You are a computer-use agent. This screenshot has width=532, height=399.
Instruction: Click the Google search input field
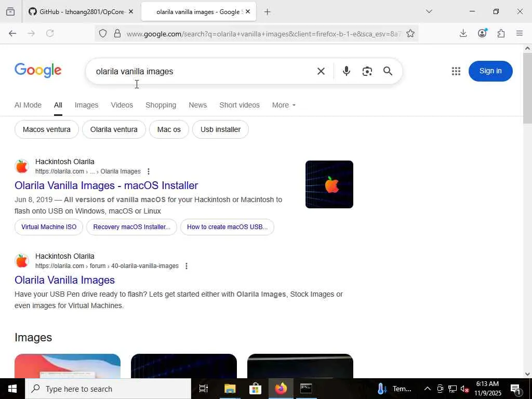204,71
